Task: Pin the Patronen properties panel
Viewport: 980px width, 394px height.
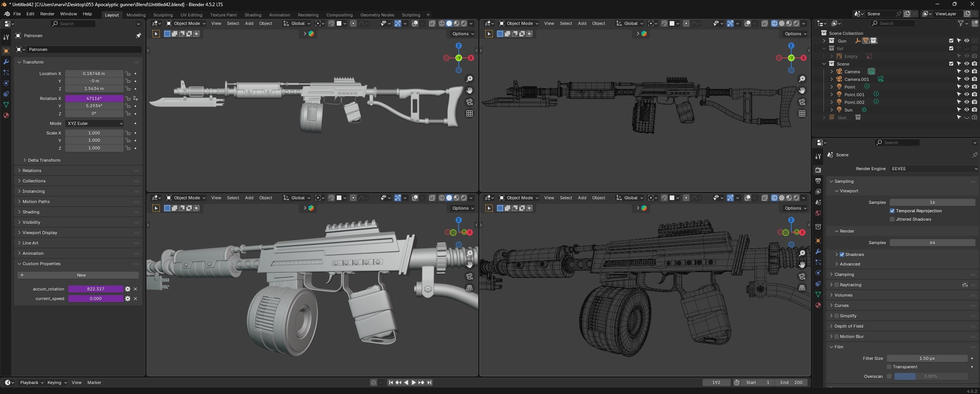Action: click(138, 36)
